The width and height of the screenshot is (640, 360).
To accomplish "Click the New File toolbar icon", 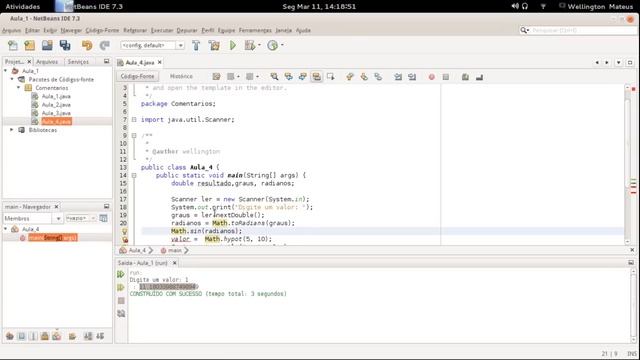I will click(x=13, y=45).
